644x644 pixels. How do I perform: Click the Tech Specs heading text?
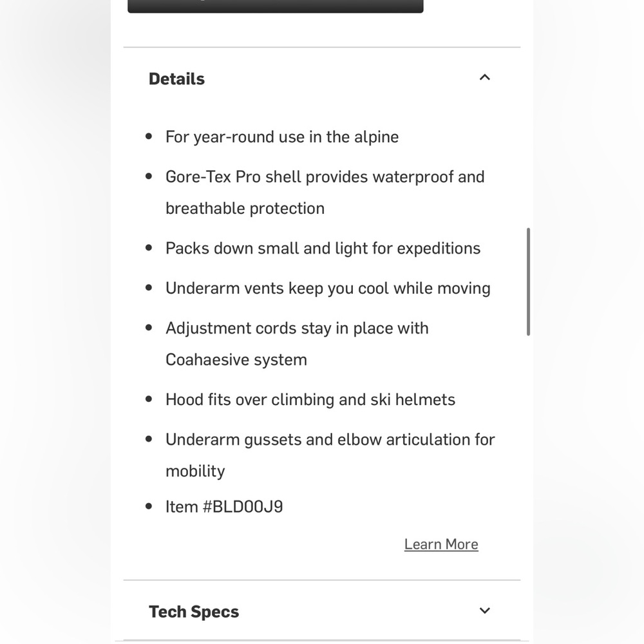pos(194,612)
